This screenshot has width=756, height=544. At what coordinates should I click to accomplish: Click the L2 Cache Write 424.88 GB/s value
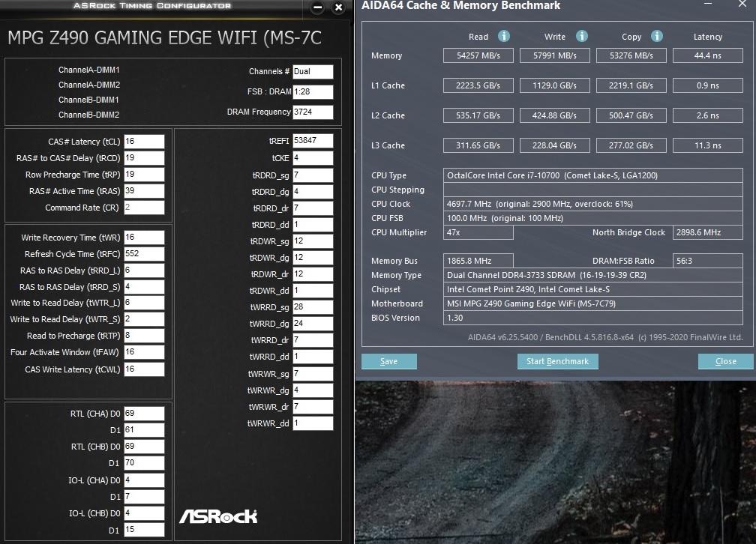pyautogui.click(x=555, y=115)
